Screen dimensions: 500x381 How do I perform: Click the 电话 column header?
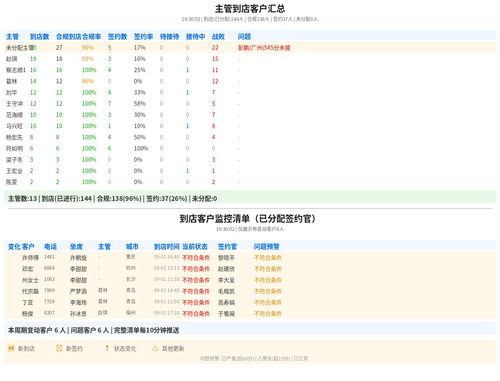(50, 247)
